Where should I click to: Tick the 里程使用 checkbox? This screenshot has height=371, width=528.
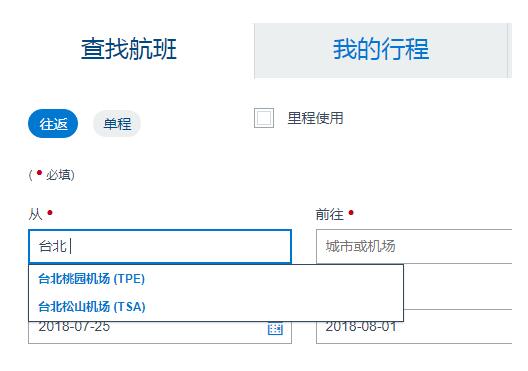[x=264, y=118]
